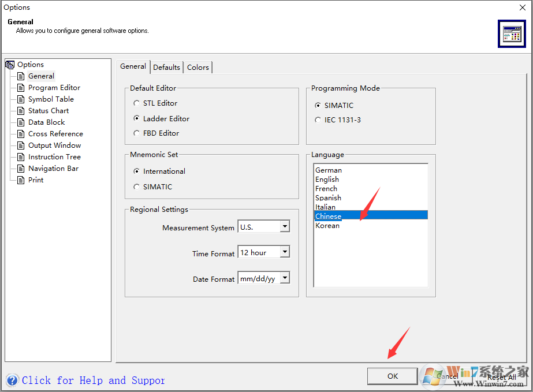Open the Measurement System dropdown
Screen dimensions: 533x392
click(x=285, y=226)
